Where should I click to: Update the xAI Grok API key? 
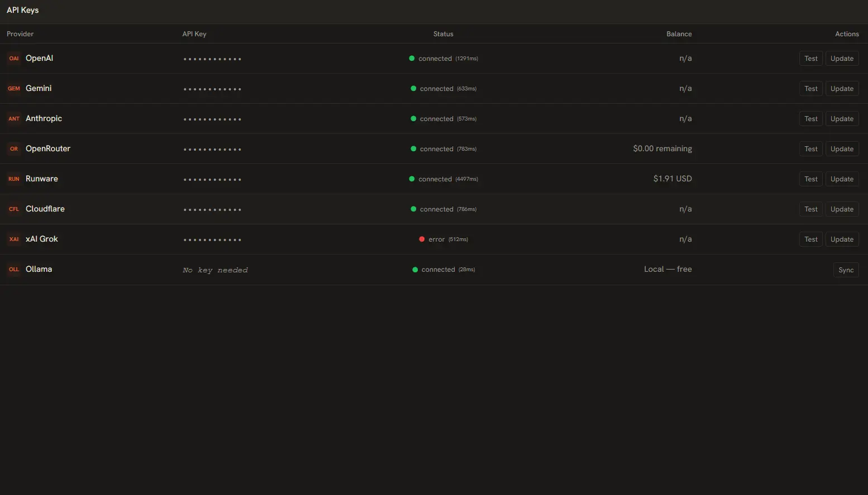click(842, 239)
